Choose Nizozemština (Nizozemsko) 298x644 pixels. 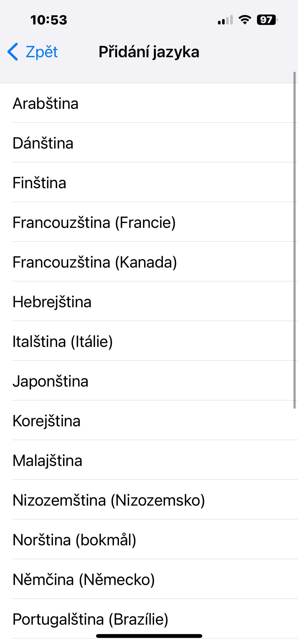[109, 500]
